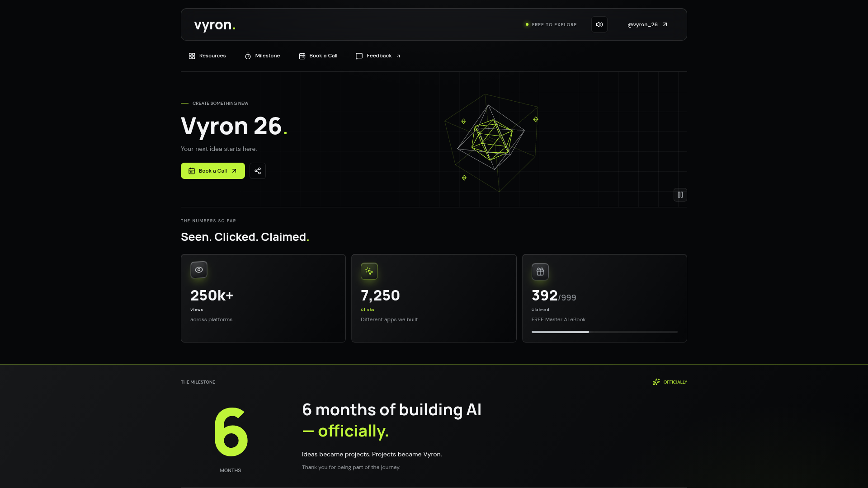Image resolution: width=868 pixels, height=488 pixels.
Task: Click the green Book a Call button
Action: pyautogui.click(x=213, y=171)
